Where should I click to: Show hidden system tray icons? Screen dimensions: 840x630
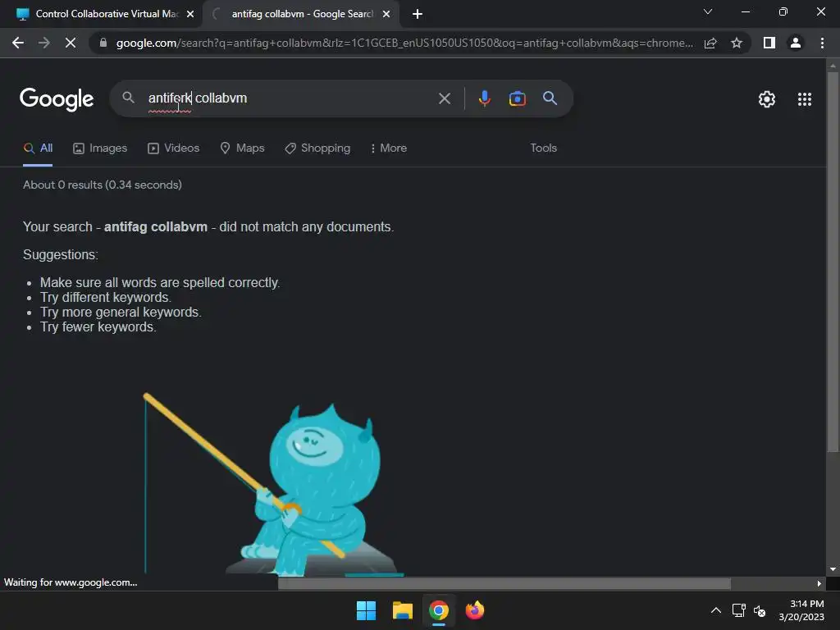pos(715,610)
